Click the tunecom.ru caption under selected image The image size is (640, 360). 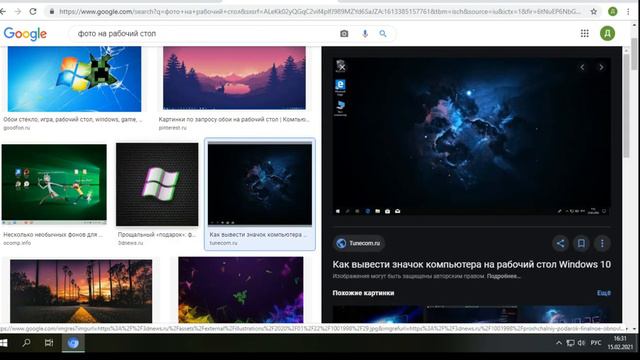(223, 243)
